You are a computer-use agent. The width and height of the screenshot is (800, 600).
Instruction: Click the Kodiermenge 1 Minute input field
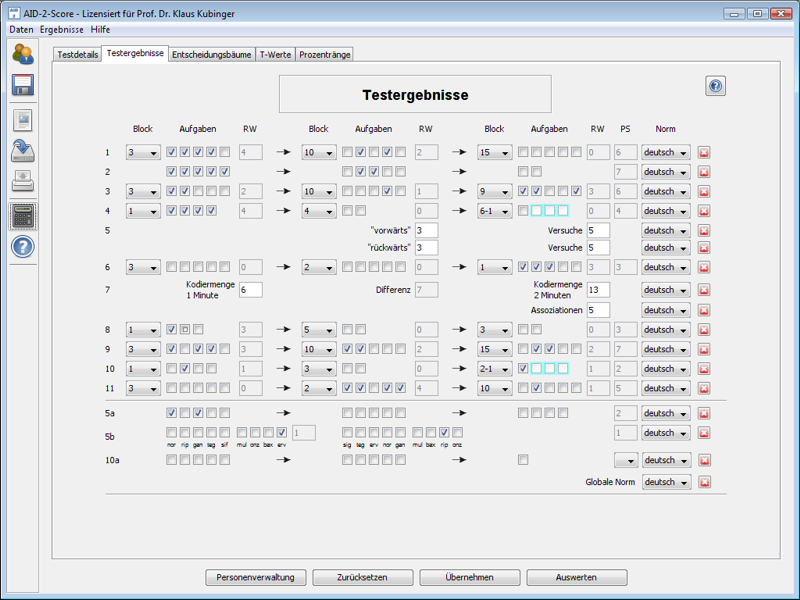(249, 289)
